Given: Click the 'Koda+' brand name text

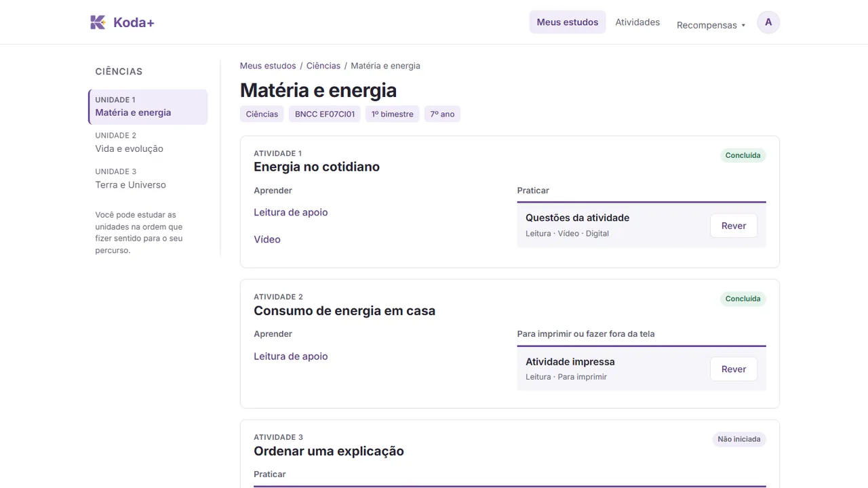Looking at the screenshot, I should pos(134,22).
